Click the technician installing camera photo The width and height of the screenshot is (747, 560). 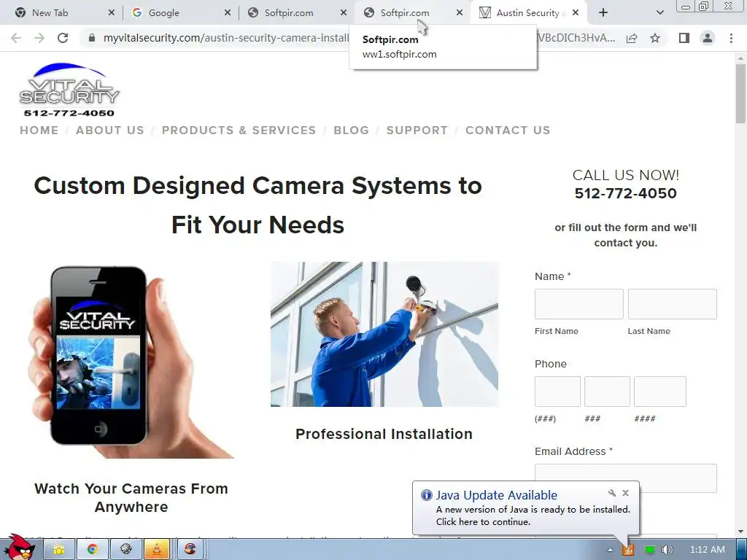(x=384, y=334)
